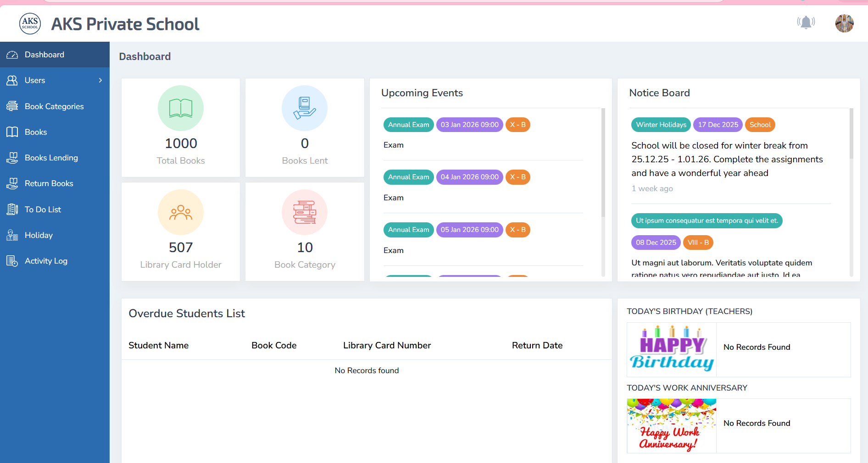Click the AKS School logo

[x=29, y=23]
